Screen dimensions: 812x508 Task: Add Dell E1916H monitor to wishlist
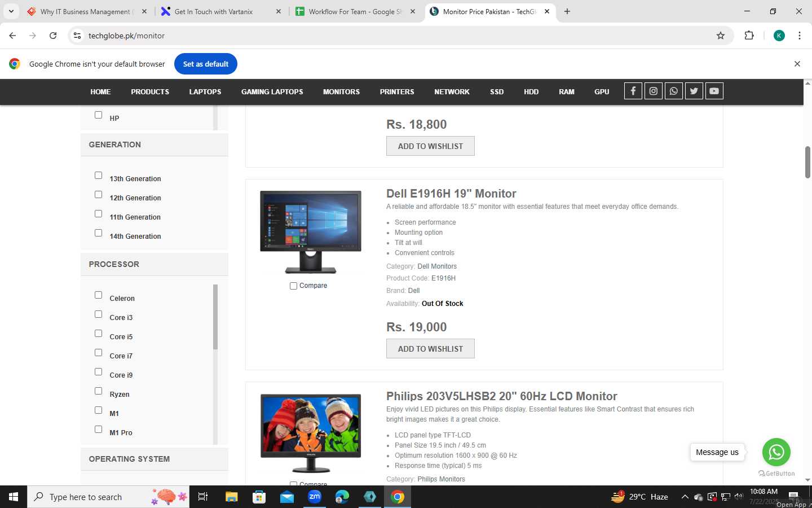click(430, 349)
